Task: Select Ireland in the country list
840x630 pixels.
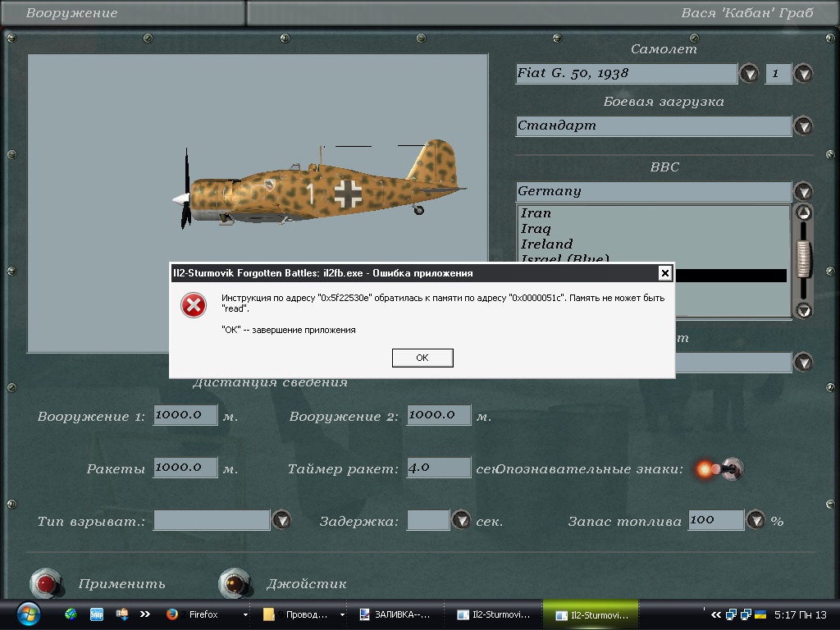Action: pyautogui.click(x=546, y=244)
